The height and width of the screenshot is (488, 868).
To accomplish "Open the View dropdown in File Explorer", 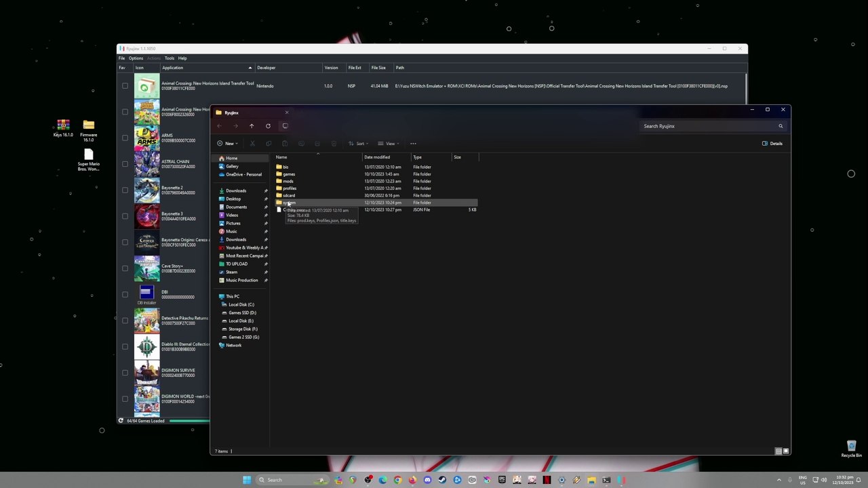I will pyautogui.click(x=387, y=144).
